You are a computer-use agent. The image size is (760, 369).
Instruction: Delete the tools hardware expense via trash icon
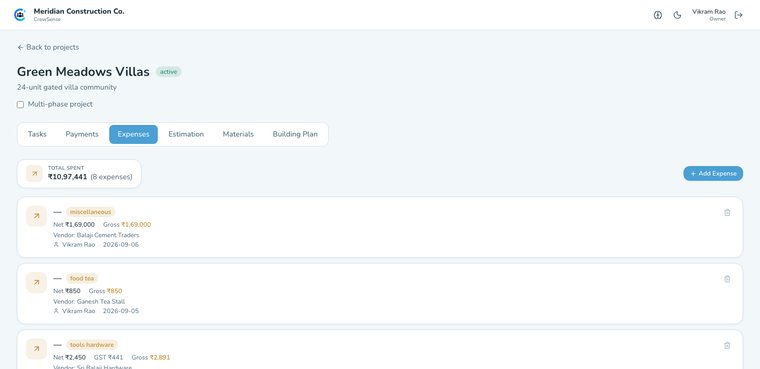pyautogui.click(x=727, y=345)
